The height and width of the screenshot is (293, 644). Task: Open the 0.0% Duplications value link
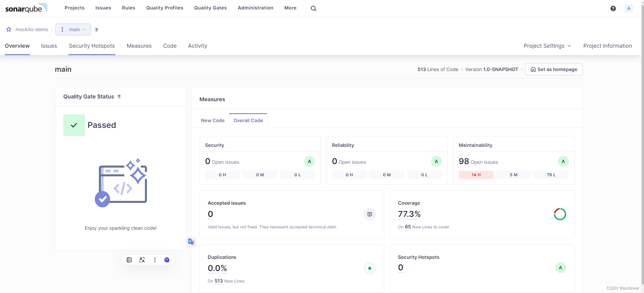coord(217,268)
